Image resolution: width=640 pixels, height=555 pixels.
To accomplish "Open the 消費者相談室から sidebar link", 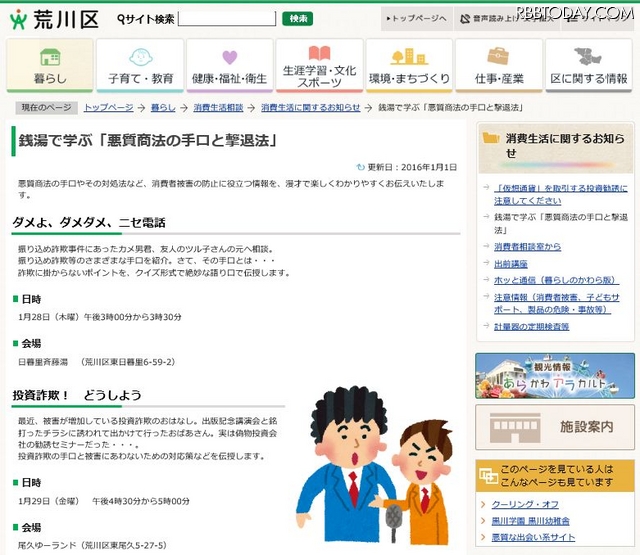I will 527,246.
